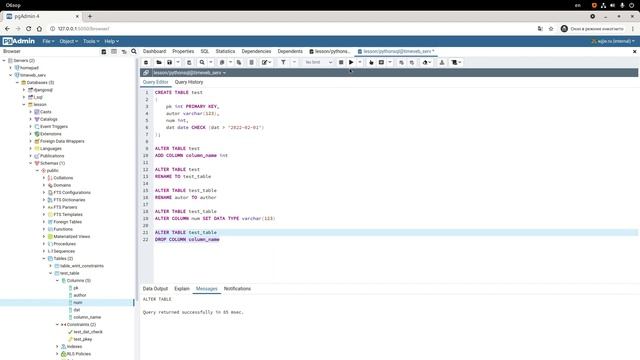This screenshot has height=360, width=640.
Task: Open the Help menu
Action: [x=111, y=41]
